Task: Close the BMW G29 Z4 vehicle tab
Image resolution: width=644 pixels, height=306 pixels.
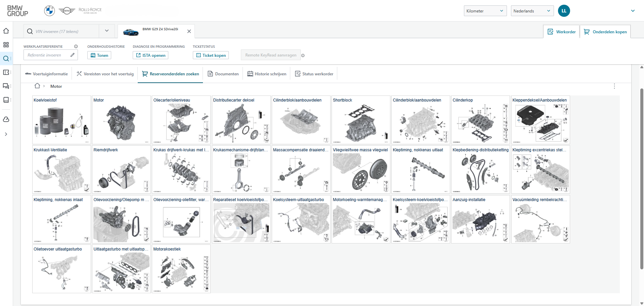Action: 189,31
